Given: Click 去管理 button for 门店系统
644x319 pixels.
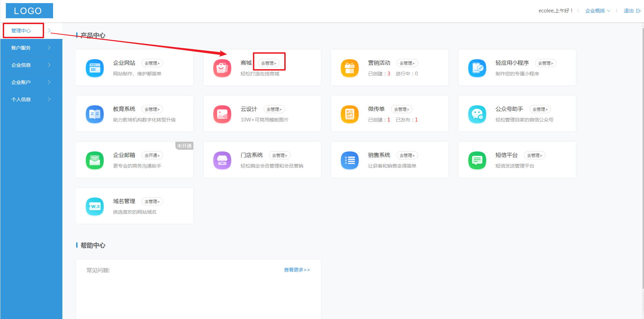Looking at the screenshot, I should pyautogui.click(x=280, y=156).
